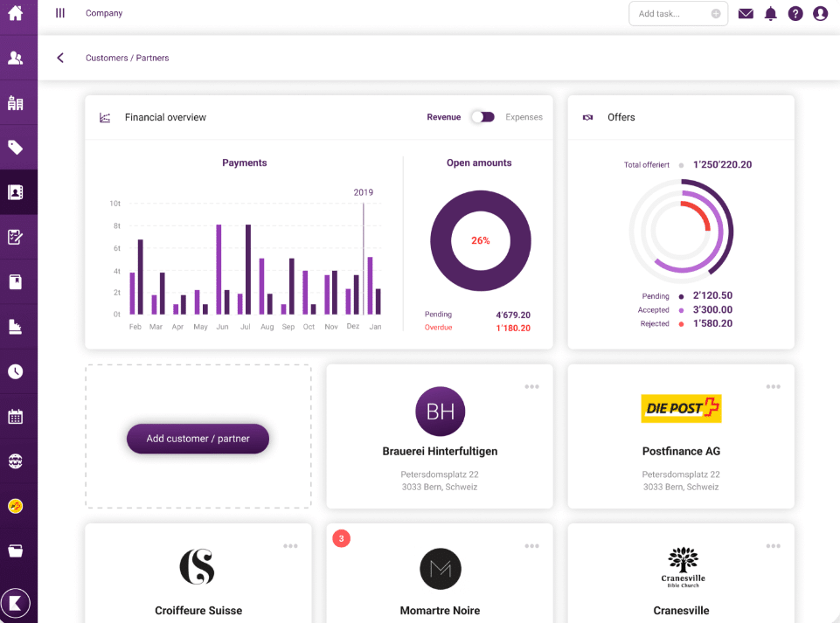
Task: Open the clock icon in sidebar
Action: (x=16, y=371)
